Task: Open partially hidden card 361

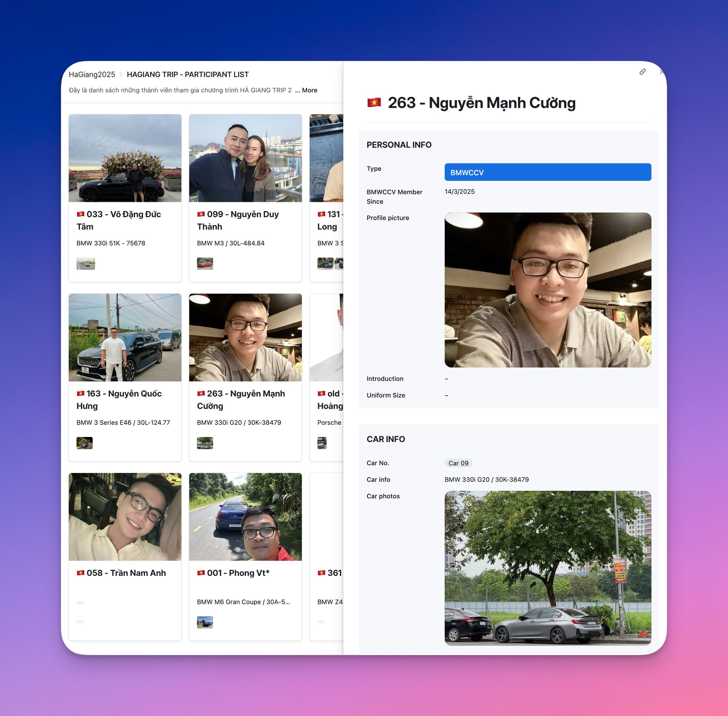Action: coord(326,557)
